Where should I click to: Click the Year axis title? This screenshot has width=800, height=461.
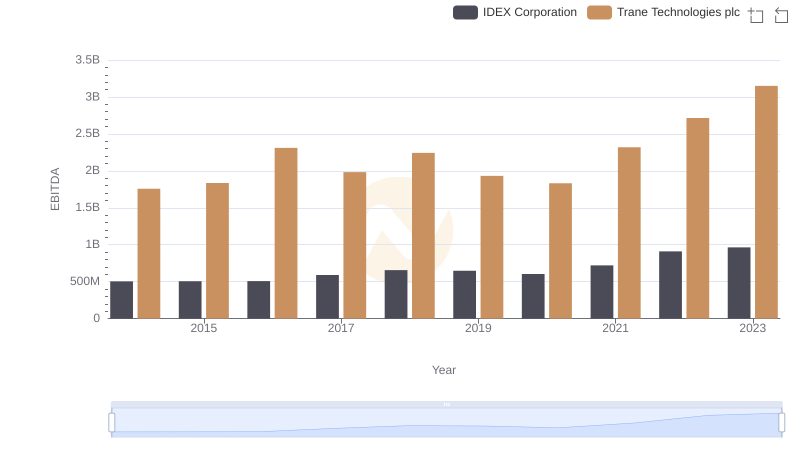coord(444,370)
